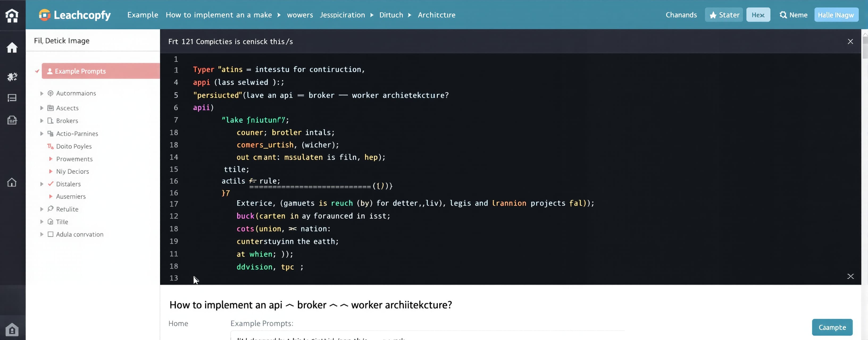Click the Brokers document icon
This screenshot has width=868, height=340.
click(51, 121)
